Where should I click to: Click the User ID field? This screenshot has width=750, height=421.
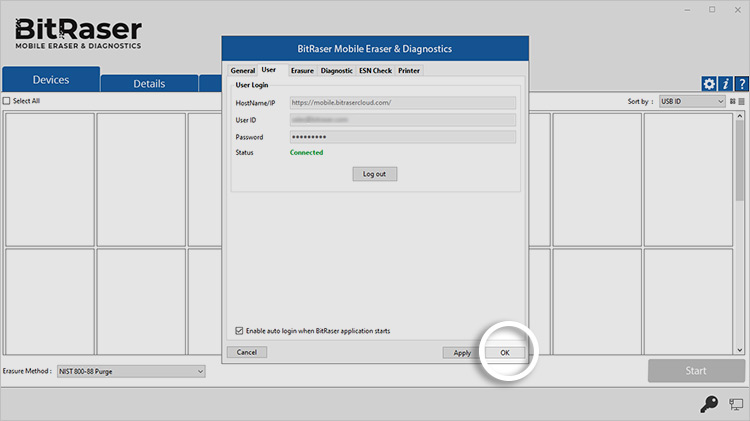(x=403, y=120)
